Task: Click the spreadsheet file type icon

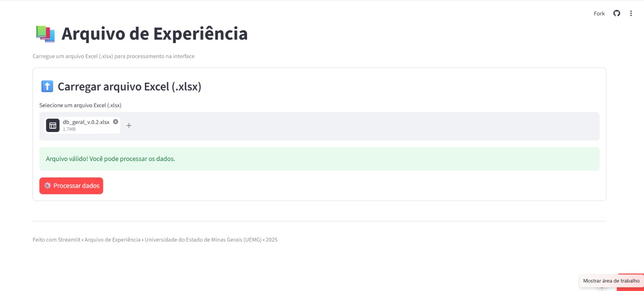Action: pos(53,126)
